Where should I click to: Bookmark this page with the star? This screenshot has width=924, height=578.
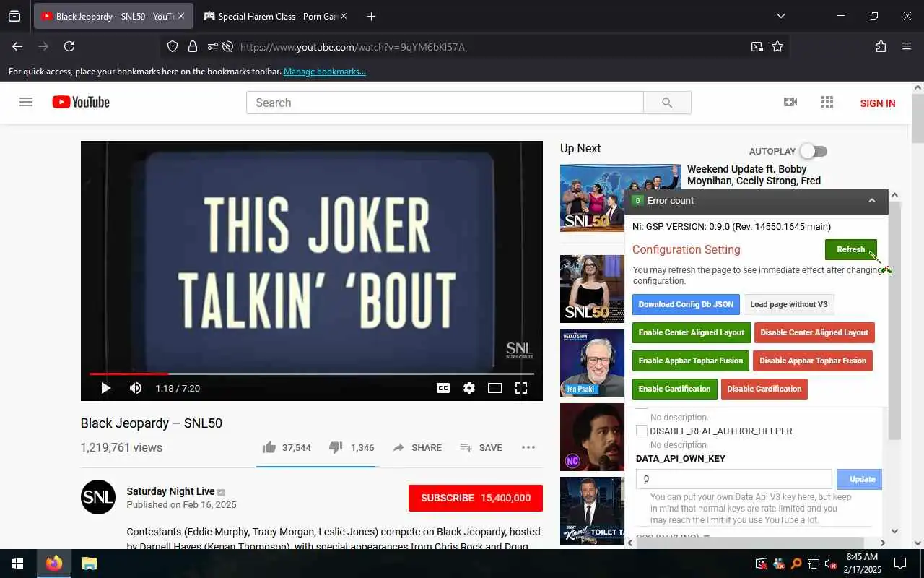(x=777, y=46)
